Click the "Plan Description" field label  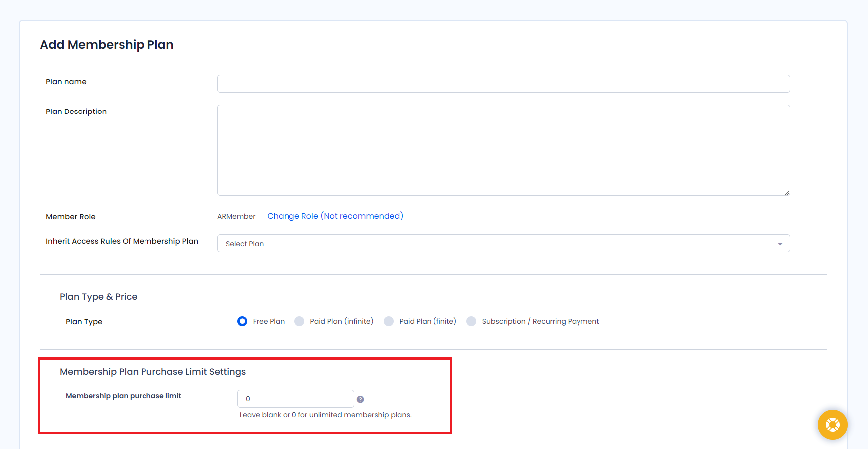point(76,112)
